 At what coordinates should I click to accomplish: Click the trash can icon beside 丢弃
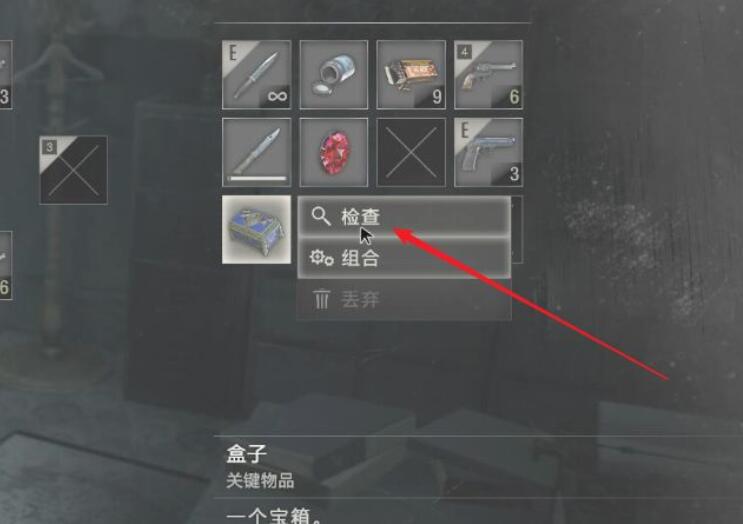(321, 299)
